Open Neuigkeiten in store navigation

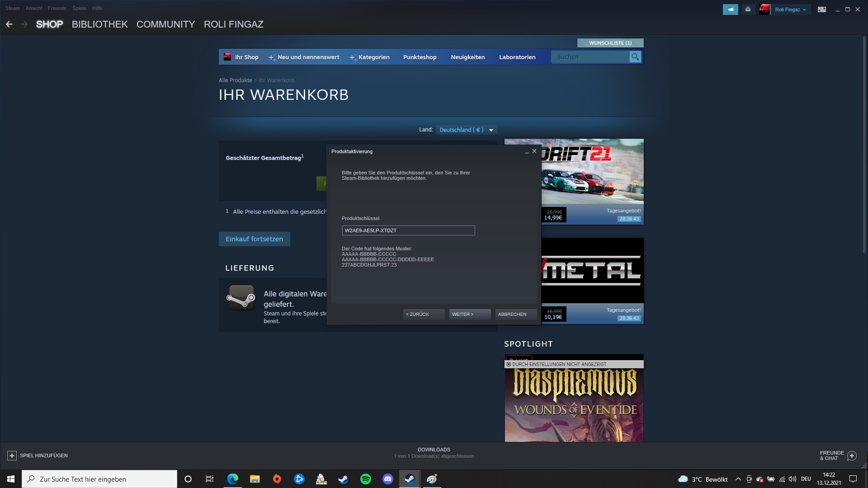tap(468, 57)
